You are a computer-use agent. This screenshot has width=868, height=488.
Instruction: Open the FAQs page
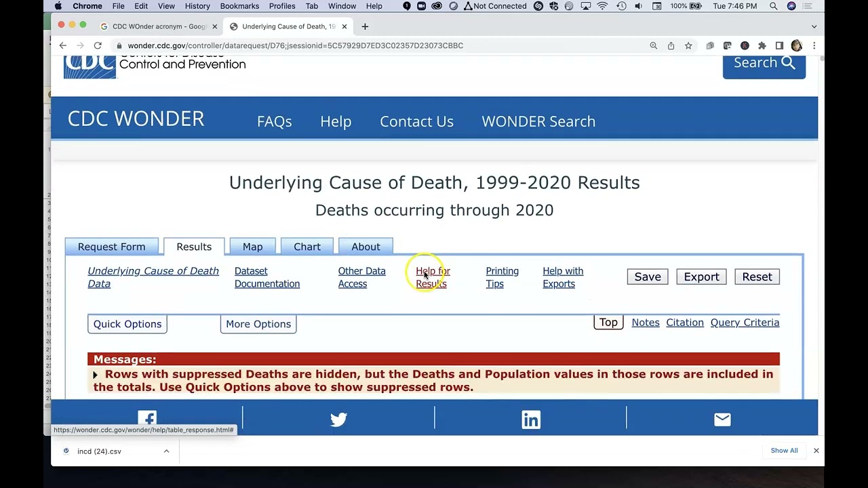(274, 121)
